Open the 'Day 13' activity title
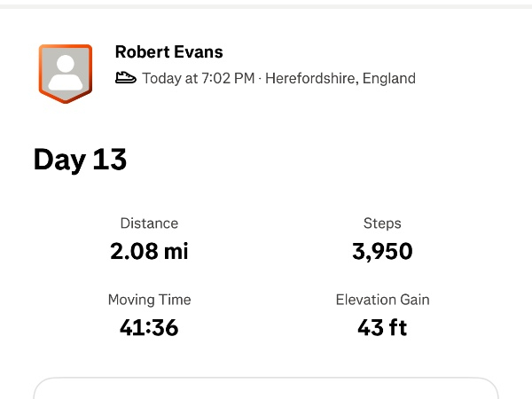This screenshot has height=399, width=532. coord(81,160)
